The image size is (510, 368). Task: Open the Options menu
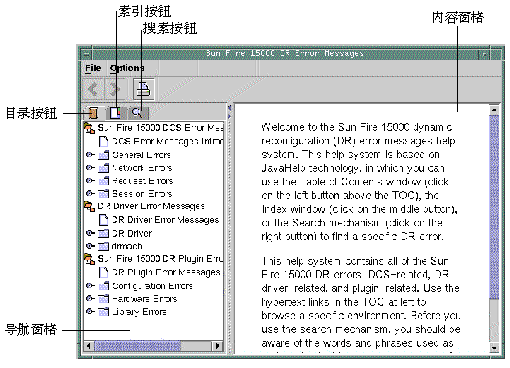point(127,68)
